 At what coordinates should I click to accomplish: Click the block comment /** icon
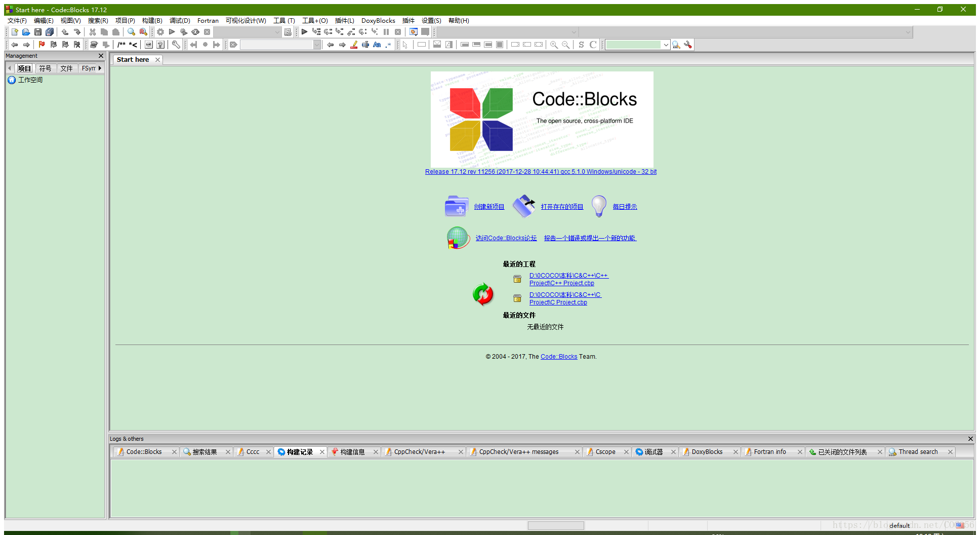(x=121, y=45)
